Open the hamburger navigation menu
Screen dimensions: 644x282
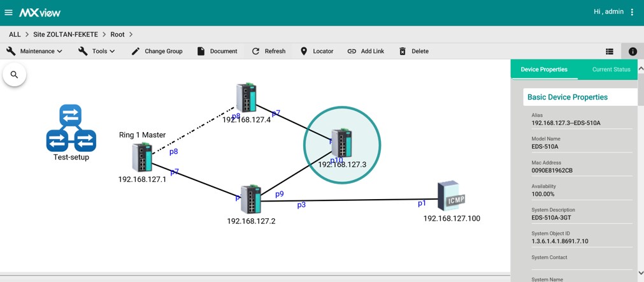click(9, 13)
